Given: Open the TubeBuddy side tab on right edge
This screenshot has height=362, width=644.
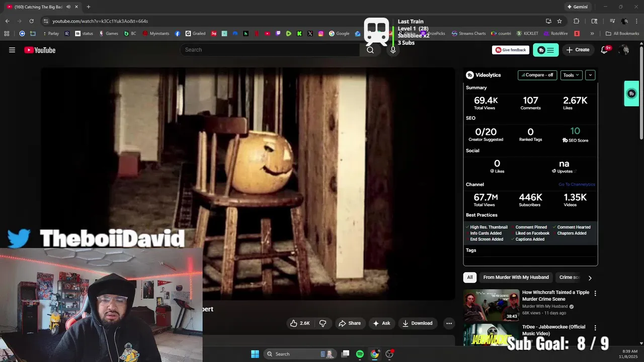Looking at the screenshot, I should (x=631, y=94).
